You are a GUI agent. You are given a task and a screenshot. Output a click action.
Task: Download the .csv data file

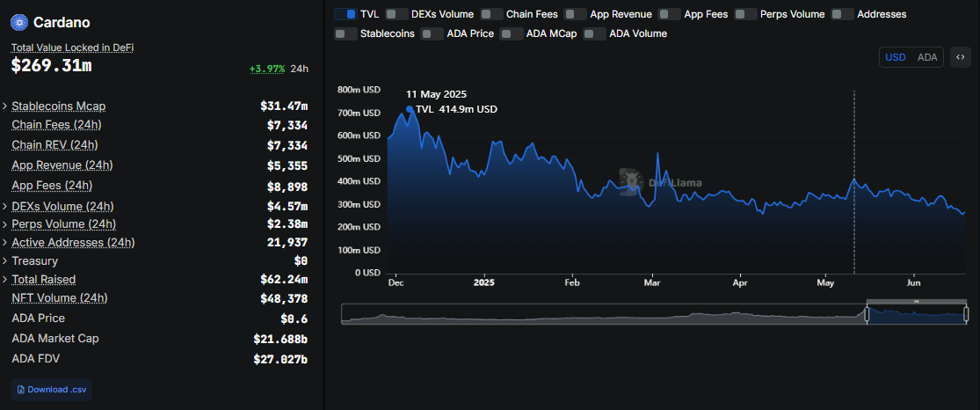51,390
